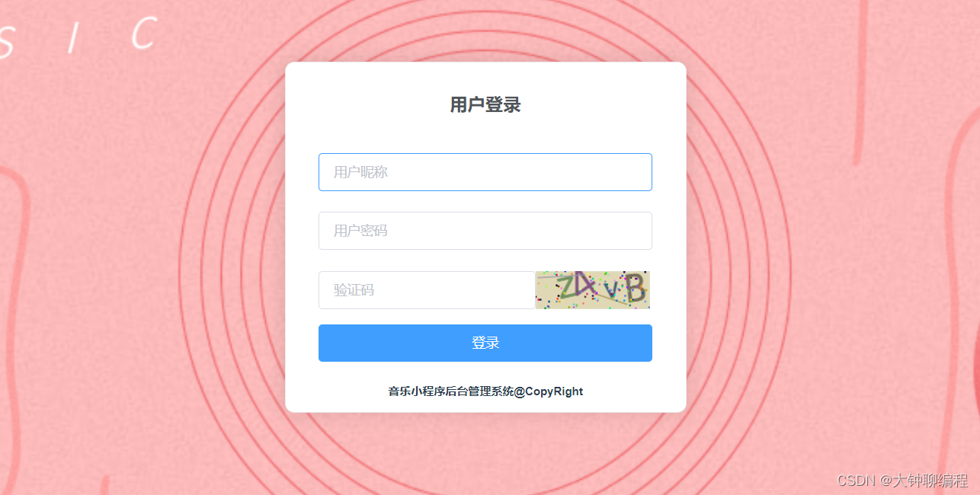This screenshot has width=980, height=495.
Task: Click the 大钟聊编程 author name watermark
Action: tap(930, 481)
